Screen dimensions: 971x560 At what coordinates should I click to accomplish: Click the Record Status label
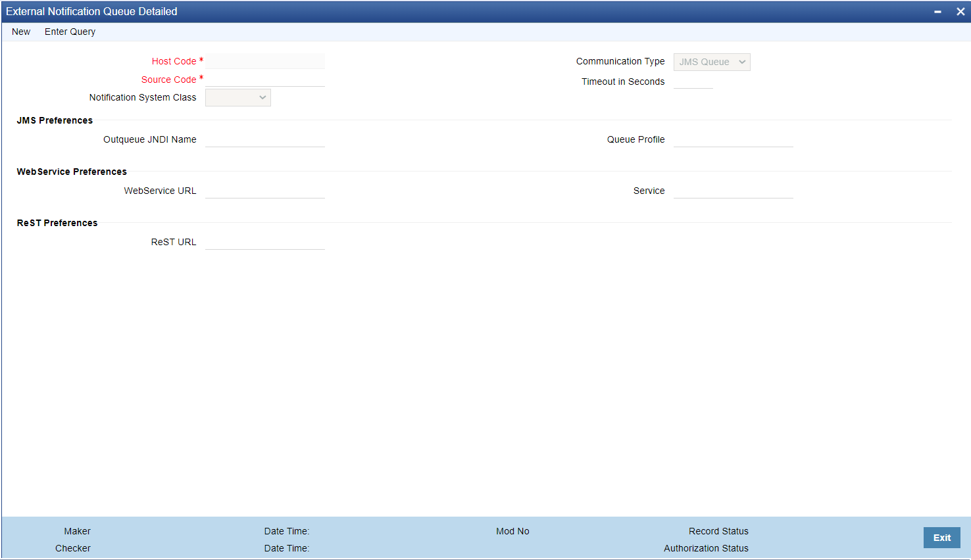click(718, 531)
